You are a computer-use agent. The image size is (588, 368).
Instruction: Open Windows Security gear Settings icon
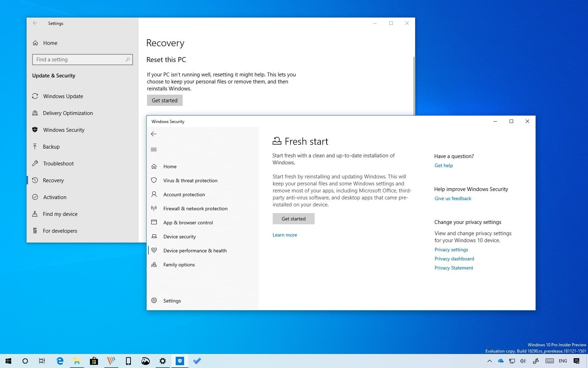154,301
